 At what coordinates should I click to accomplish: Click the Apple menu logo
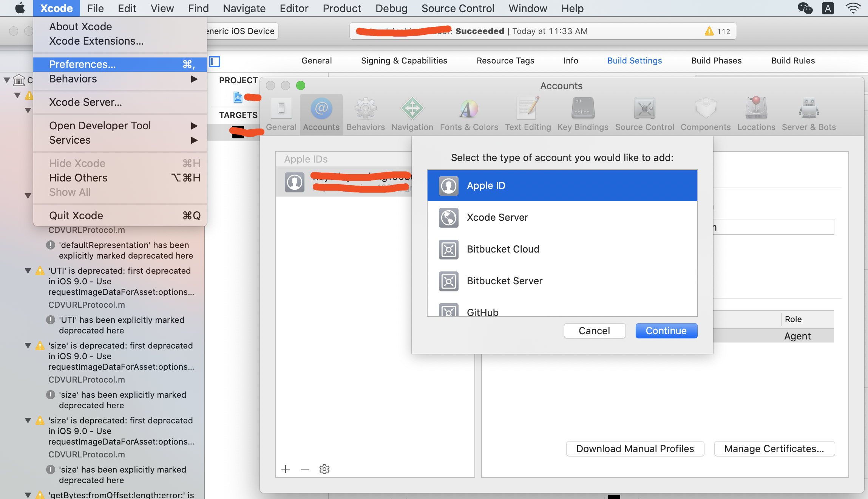point(20,8)
